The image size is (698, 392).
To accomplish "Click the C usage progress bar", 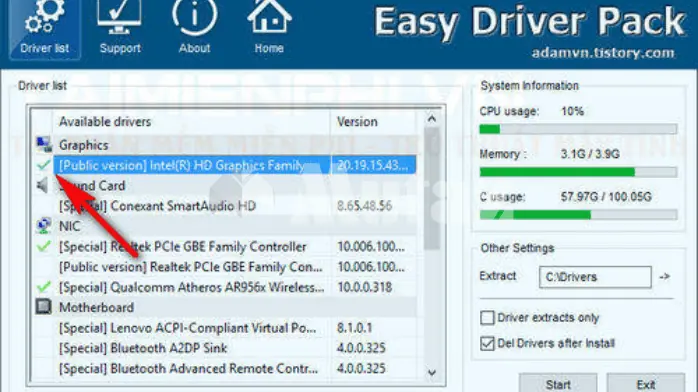I will coord(578,215).
